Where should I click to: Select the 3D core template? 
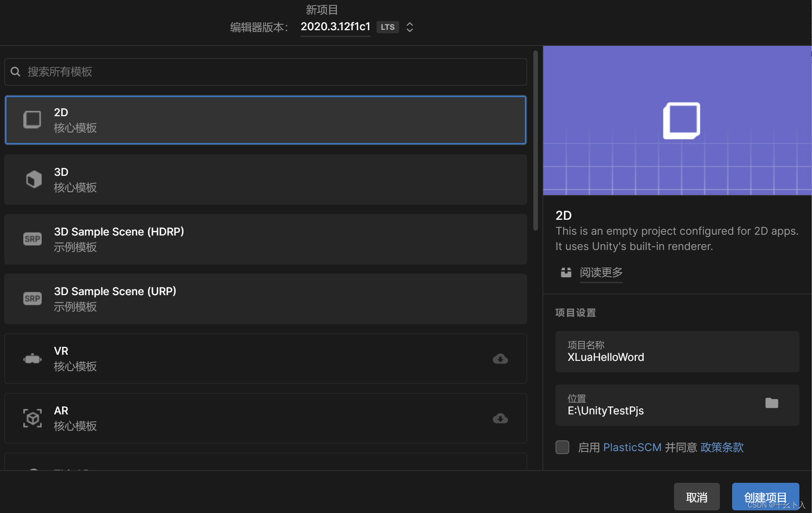266,180
